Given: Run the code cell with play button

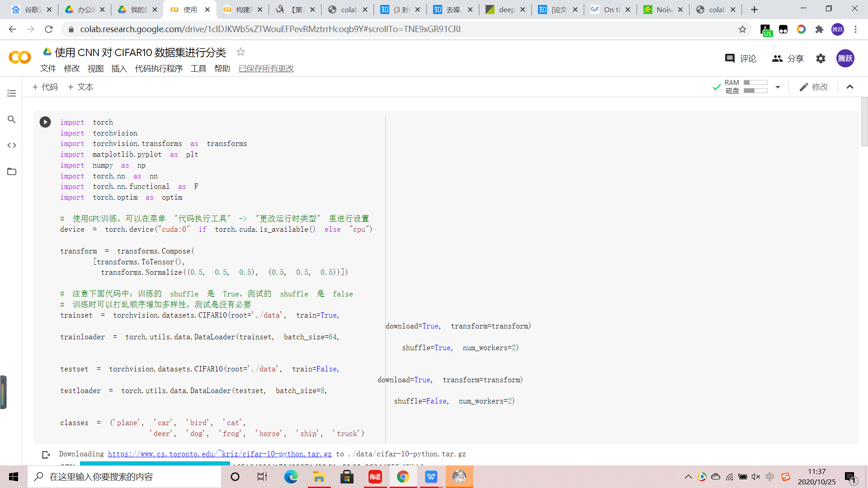Looking at the screenshot, I should [45, 122].
